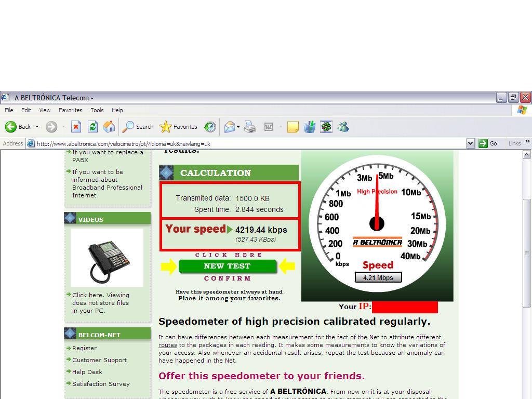532x399 pixels.
Task: Click the Links toolbar label
Action: tap(515, 143)
